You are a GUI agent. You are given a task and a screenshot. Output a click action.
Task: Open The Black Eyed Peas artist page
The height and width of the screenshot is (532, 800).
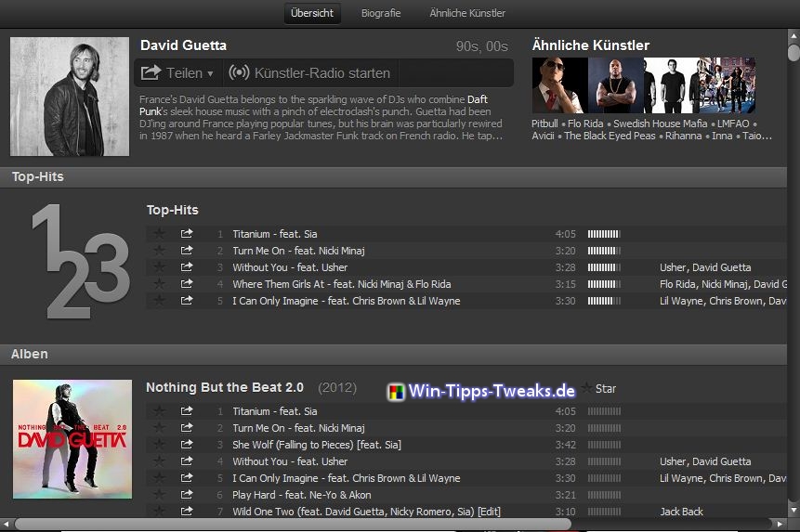[610, 136]
